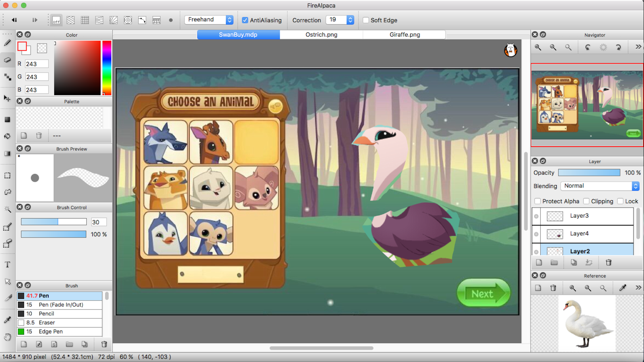The image size is (644, 362).
Task: Click the transparent color swatch
Action: [x=42, y=48]
